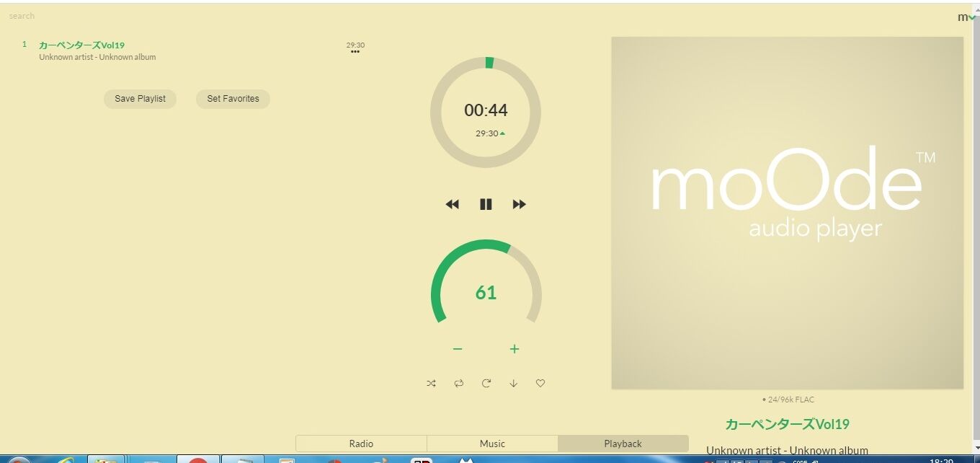Click the Save Playlist button

(x=141, y=99)
